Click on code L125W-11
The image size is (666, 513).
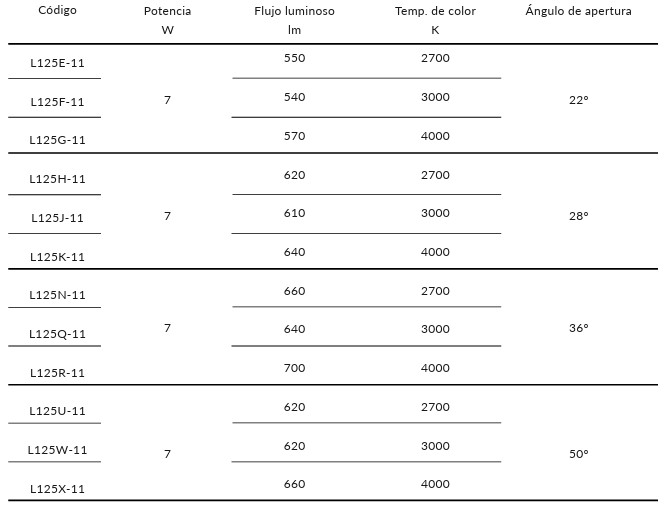(x=58, y=450)
